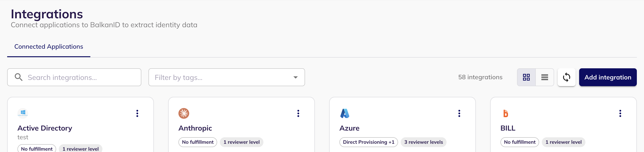Click Anthropic's No fulfillment tag
Viewport: 644px width, 152px height.
(x=198, y=142)
